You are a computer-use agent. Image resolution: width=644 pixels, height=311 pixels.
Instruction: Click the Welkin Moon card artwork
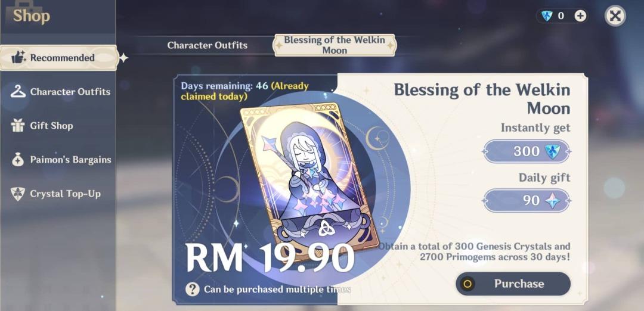click(309, 181)
